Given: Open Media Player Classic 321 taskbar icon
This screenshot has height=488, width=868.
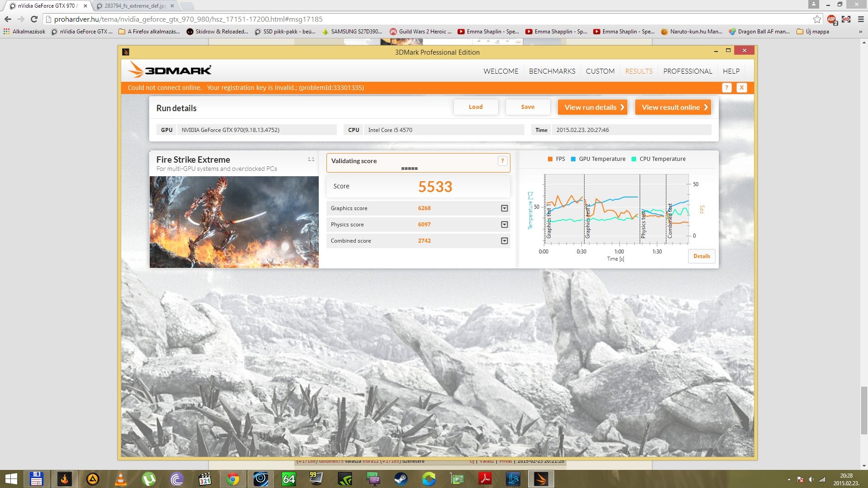Looking at the screenshot, I should click(x=205, y=479).
